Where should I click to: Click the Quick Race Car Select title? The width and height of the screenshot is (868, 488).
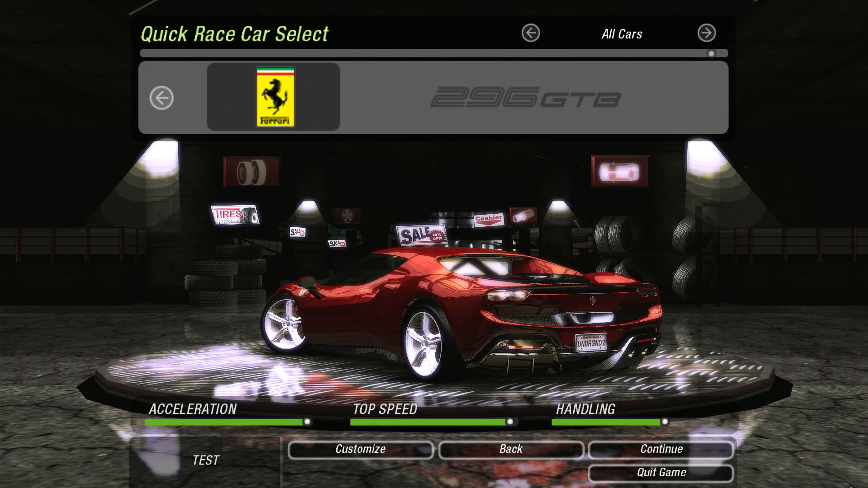[x=234, y=34]
